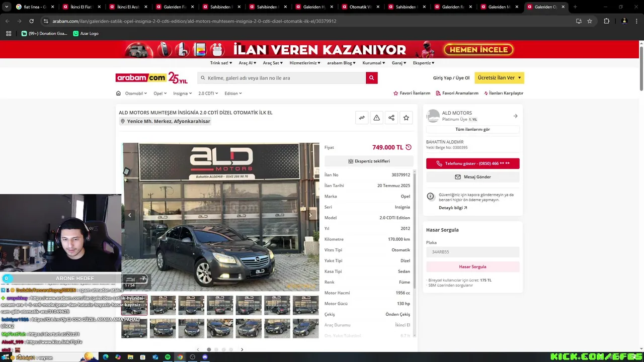This screenshot has width=644, height=362.
Task: Open Giriş Yap / Üye Ol link
Action: 451,78
